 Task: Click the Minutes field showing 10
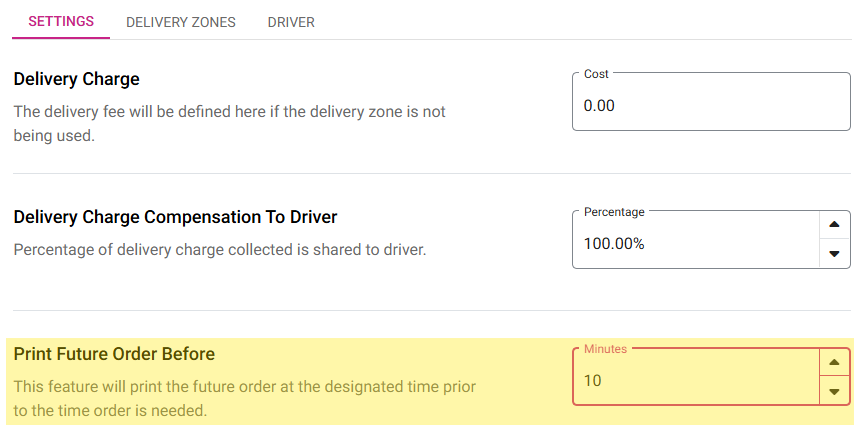pyautogui.click(x=695, y=380)
